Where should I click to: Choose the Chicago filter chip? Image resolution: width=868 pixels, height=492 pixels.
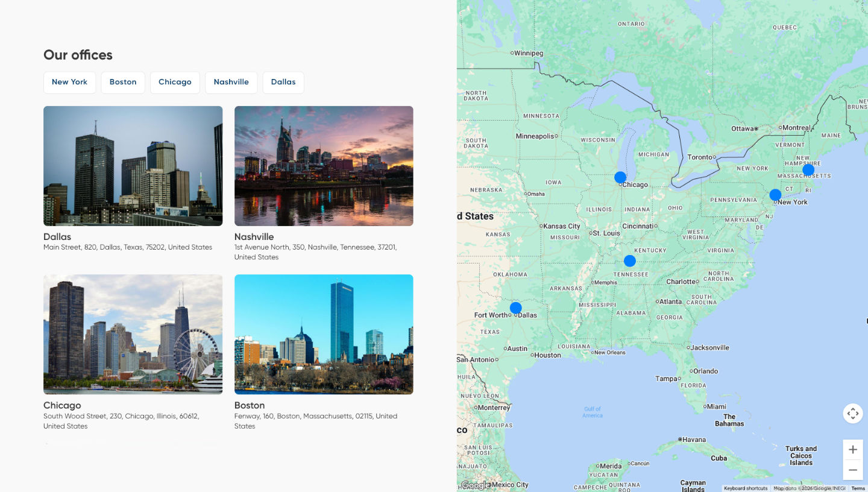[175, 83]
